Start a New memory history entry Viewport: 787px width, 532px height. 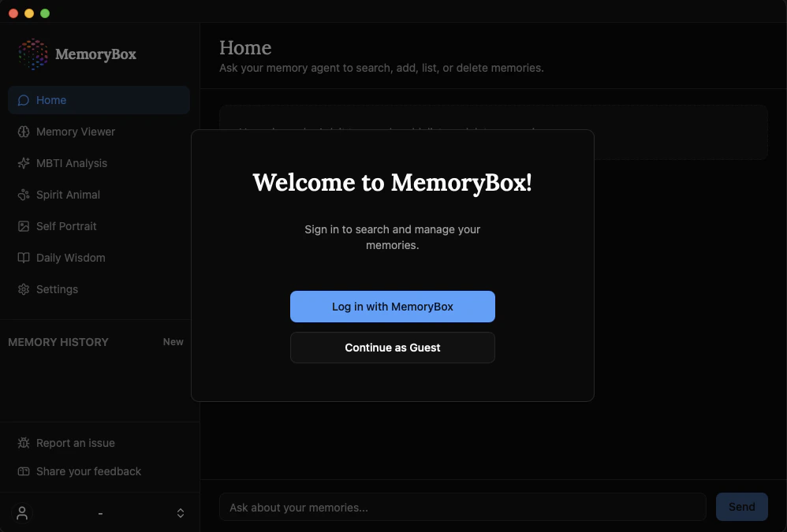click(x=173, y=342)
